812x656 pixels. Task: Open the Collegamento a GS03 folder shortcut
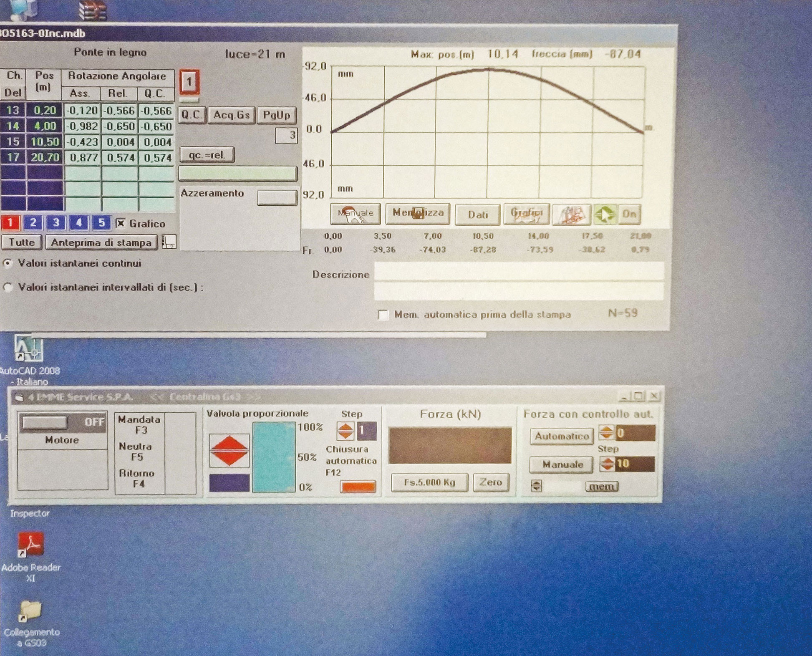30,611
